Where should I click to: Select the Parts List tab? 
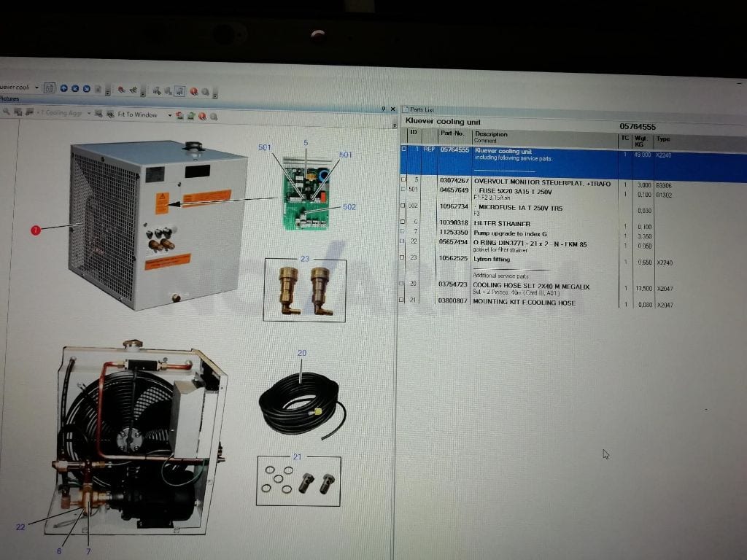click(x=419, y=109)
